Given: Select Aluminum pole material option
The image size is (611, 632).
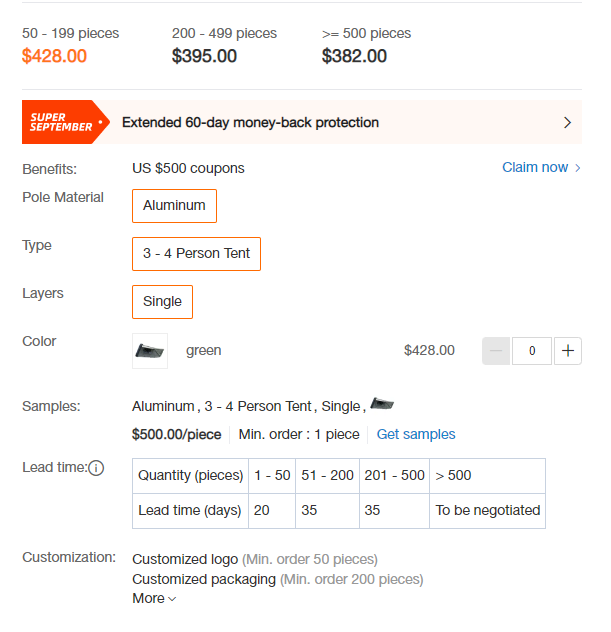Looking at the screenshot, I should click(175, 206).
